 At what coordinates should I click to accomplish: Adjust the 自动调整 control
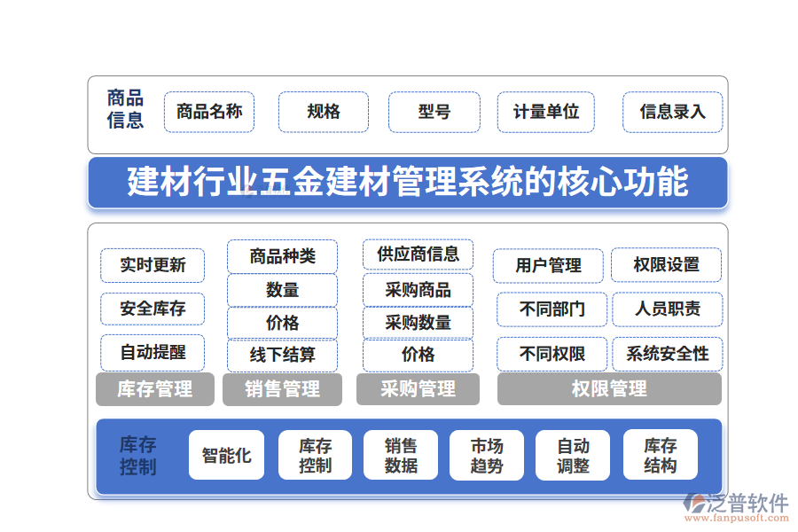[572, 454]
